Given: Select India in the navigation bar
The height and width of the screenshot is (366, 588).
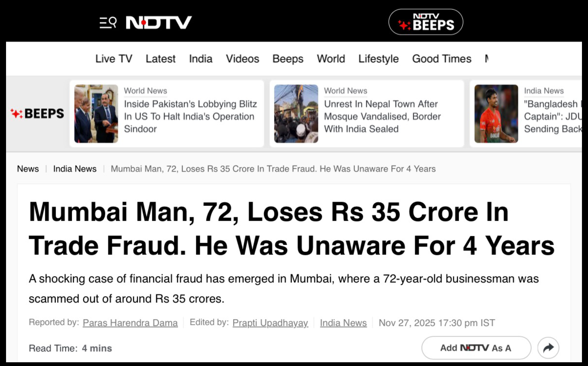Looking at the screenshot, I should coord(201,59).
